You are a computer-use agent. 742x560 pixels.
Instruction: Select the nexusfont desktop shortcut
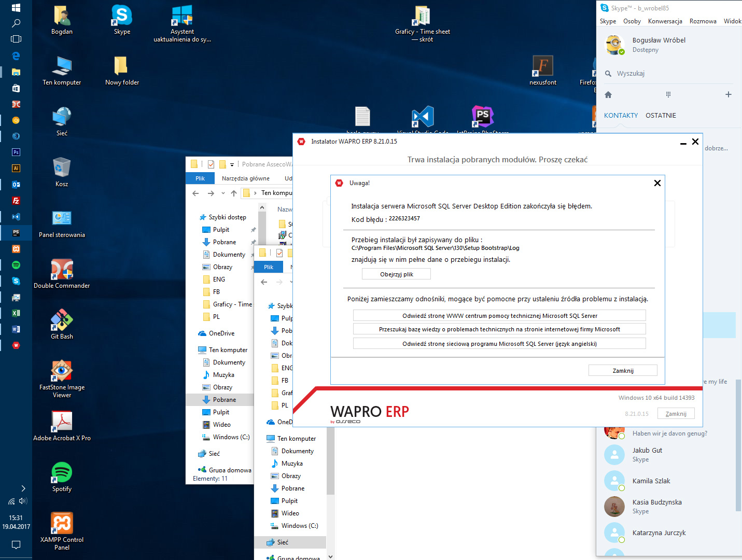pyautogui.click(x=543, y=70)
